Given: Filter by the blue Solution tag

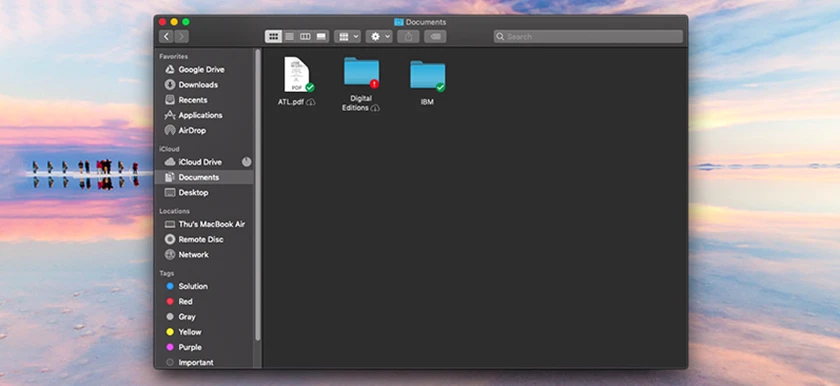Looking at the screenshot, I should coord(204,286).
